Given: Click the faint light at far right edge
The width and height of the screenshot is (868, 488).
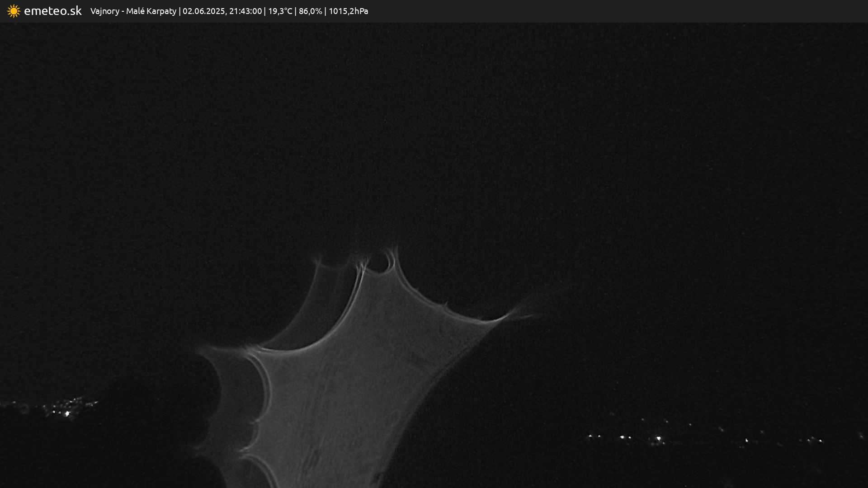Looking at the screenshot, I should [x=861, y=436].
